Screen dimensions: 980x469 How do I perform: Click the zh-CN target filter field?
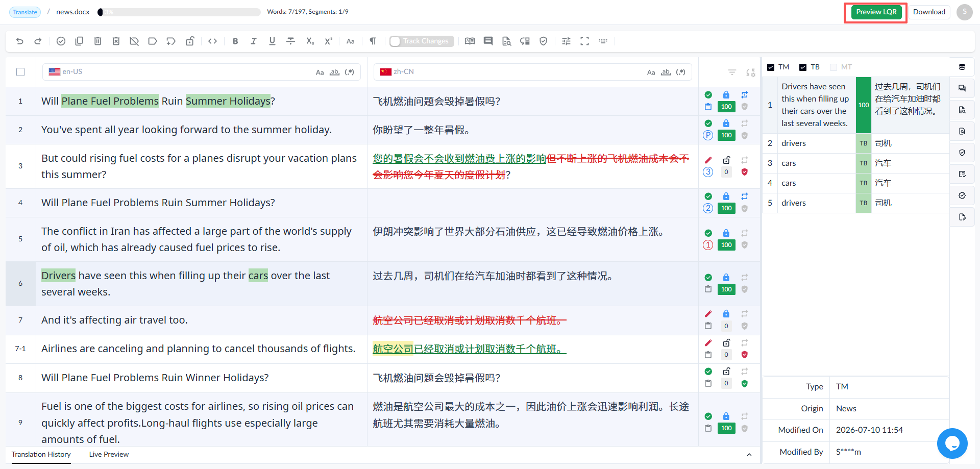tap(533, 72)
